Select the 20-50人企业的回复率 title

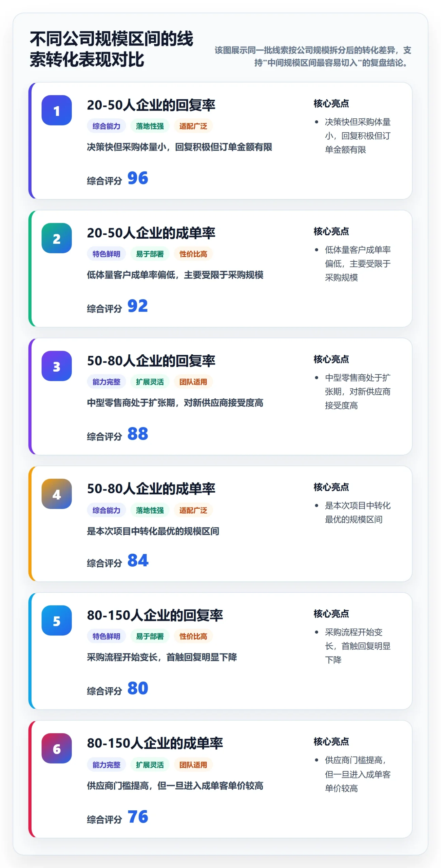151,105
